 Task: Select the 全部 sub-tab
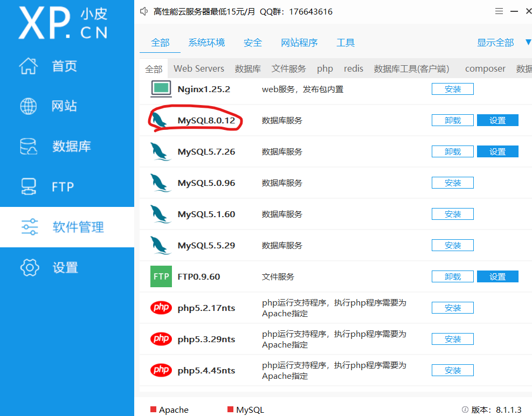click(x=154, y=69)
